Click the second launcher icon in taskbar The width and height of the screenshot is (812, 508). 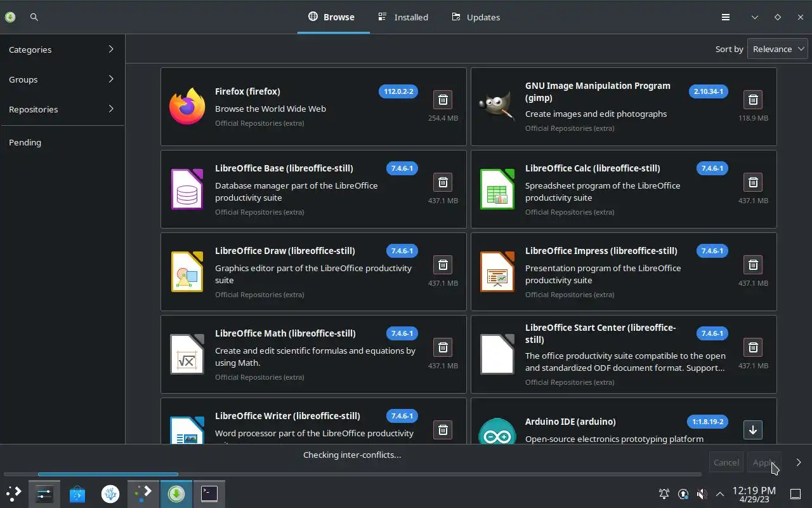click(143, 493)
